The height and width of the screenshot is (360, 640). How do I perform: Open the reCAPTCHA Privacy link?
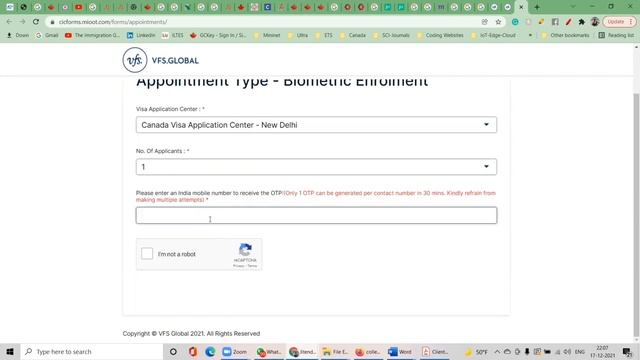(x=238, y=266)
